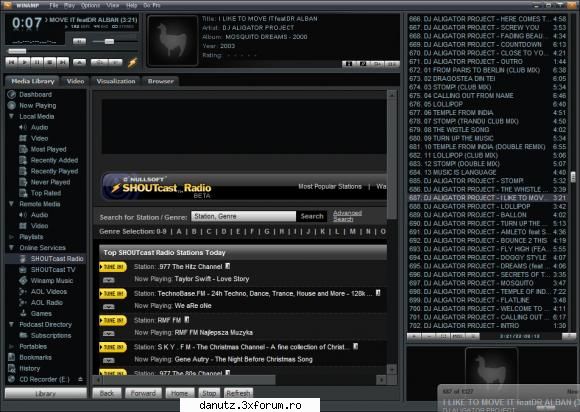
Task: Tune in to .977 The Hitz Channel
Action: point(113,267)
